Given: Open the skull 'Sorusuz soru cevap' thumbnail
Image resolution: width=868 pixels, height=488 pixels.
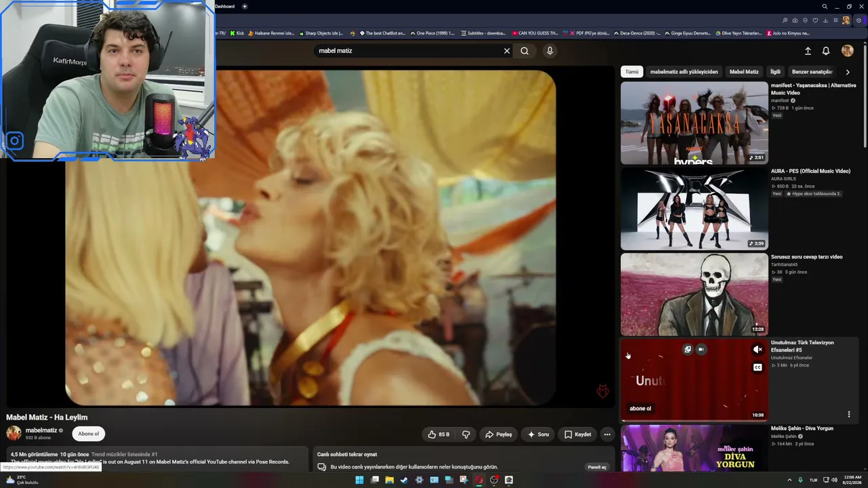Looking at the screenshot, I should click(694, 295).
